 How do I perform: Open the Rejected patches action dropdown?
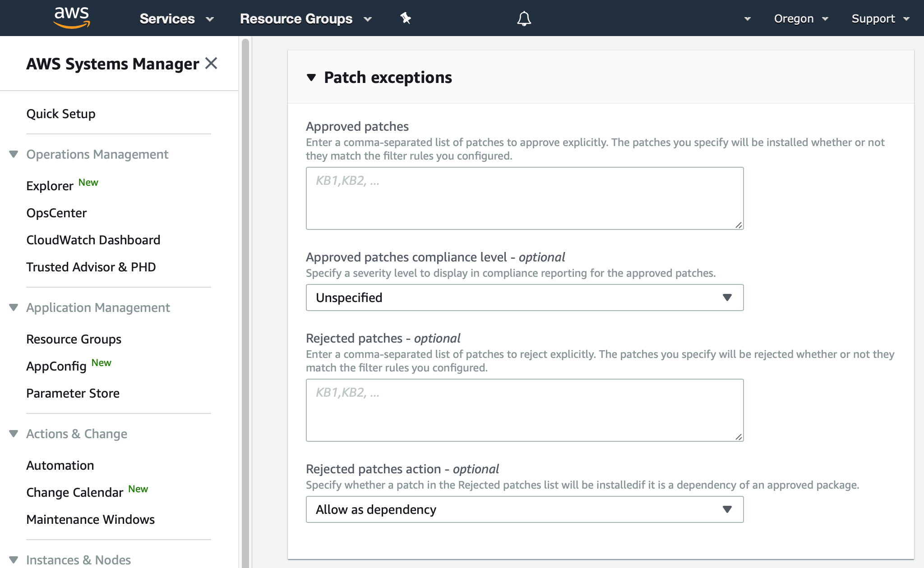[x=524, y=509]
